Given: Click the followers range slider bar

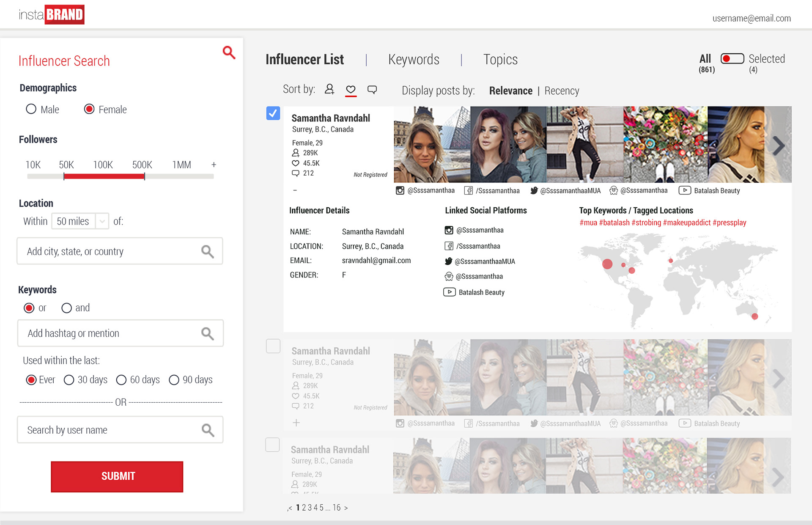Looking at the screenshot, I should coord(104,176).
